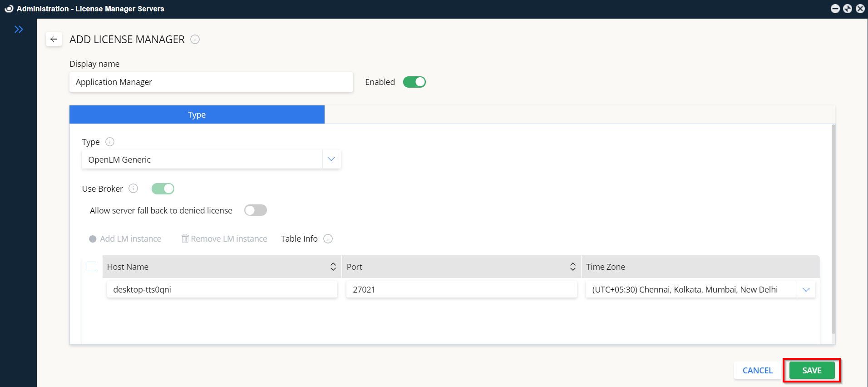The width and height of the screenshot is (868, 387).
Task: Click the Display name input field
Action: pyautogui.click(x=211, y=82)
